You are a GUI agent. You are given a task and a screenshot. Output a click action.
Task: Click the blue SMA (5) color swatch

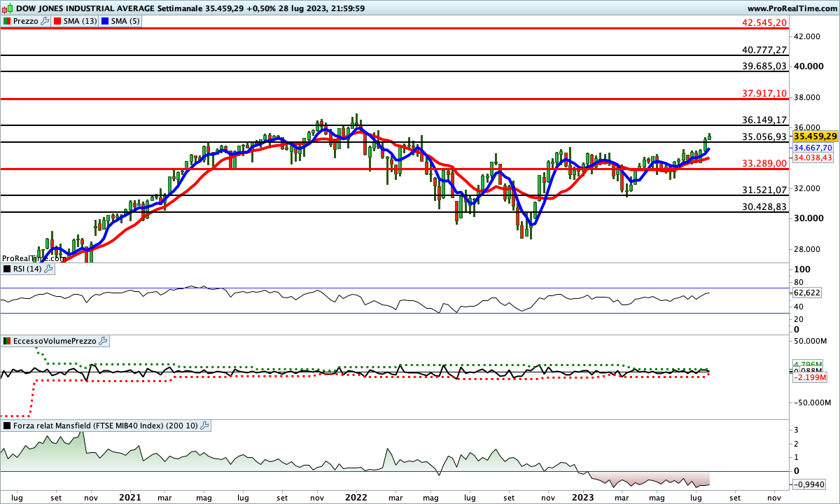coord(106,22)
